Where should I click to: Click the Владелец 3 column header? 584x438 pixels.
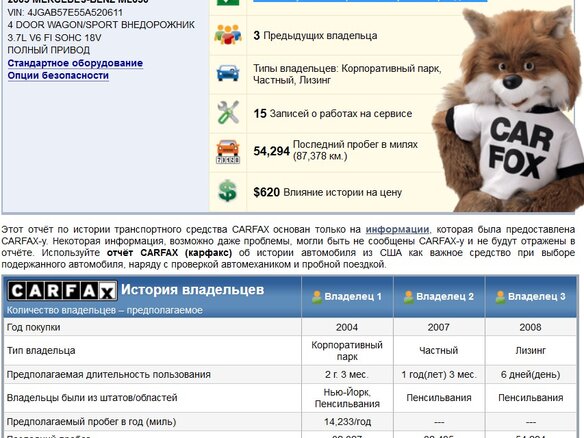pos(531,297)
